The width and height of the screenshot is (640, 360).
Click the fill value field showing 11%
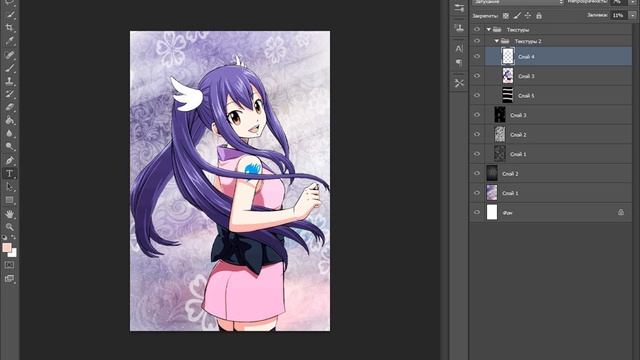[619, 16]
